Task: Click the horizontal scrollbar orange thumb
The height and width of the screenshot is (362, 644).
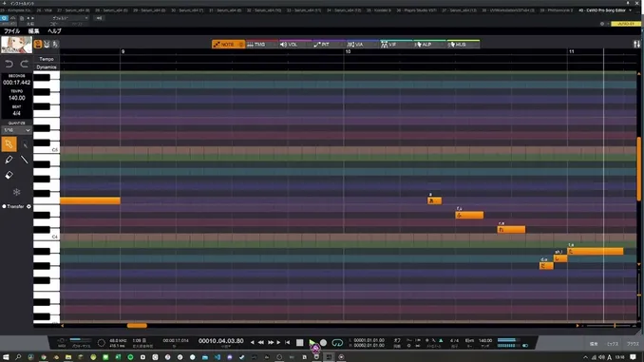Action: 137,326
